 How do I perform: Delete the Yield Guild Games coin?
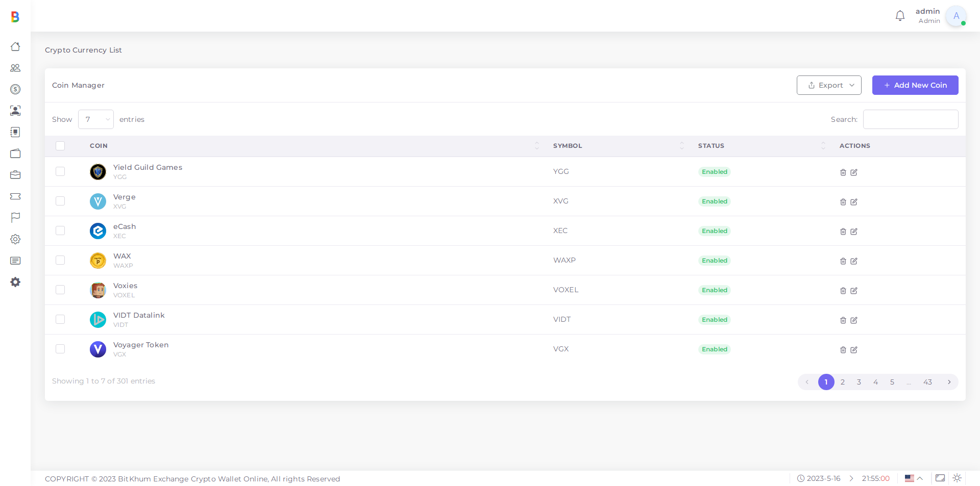[843, 172]
